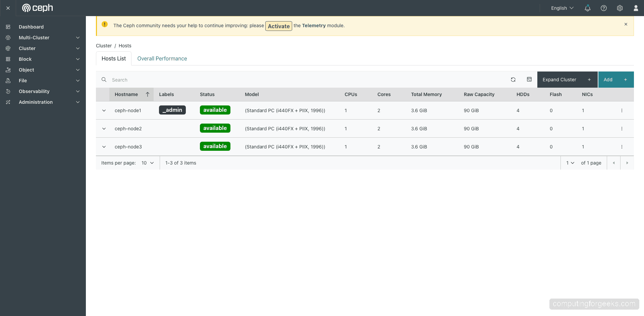
Task: Expand the Cluster sidebar section
Action: tap(27, 48)
